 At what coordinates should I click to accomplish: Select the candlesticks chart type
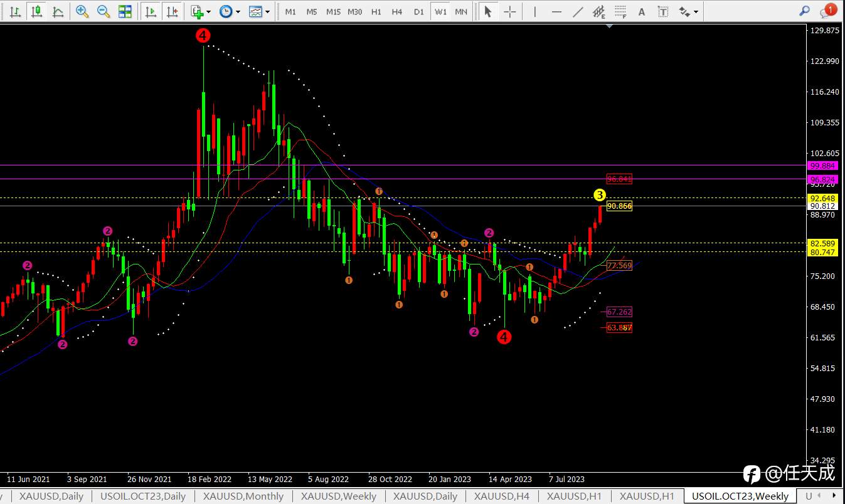point(37,11)
